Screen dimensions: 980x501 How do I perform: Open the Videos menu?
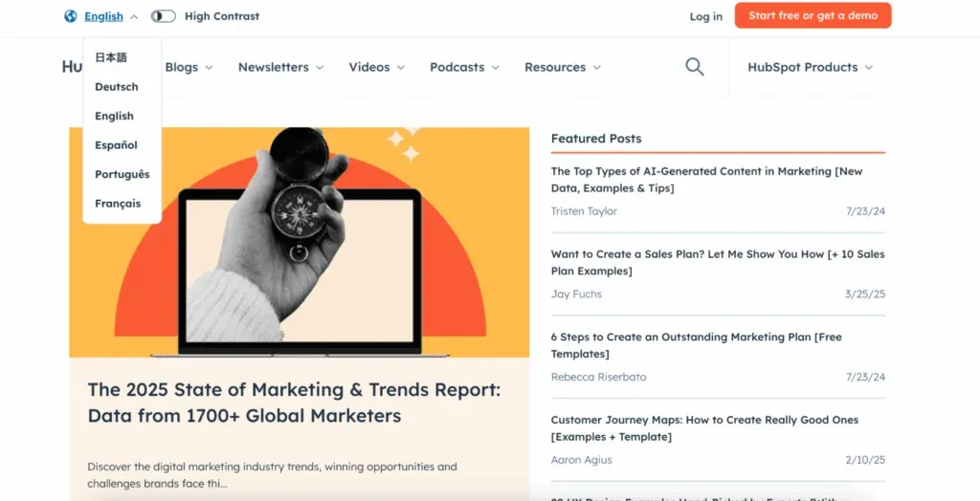(376, 67)
